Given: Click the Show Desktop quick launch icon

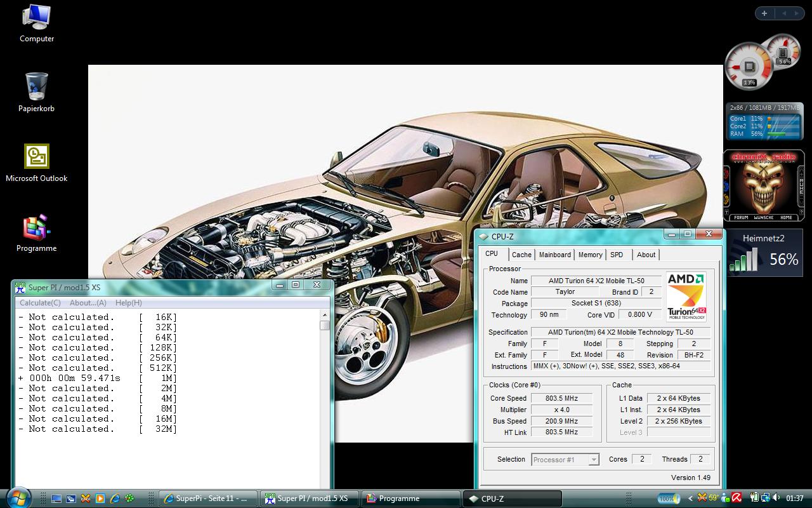Looking at the screenshot, I should point(56,498).
